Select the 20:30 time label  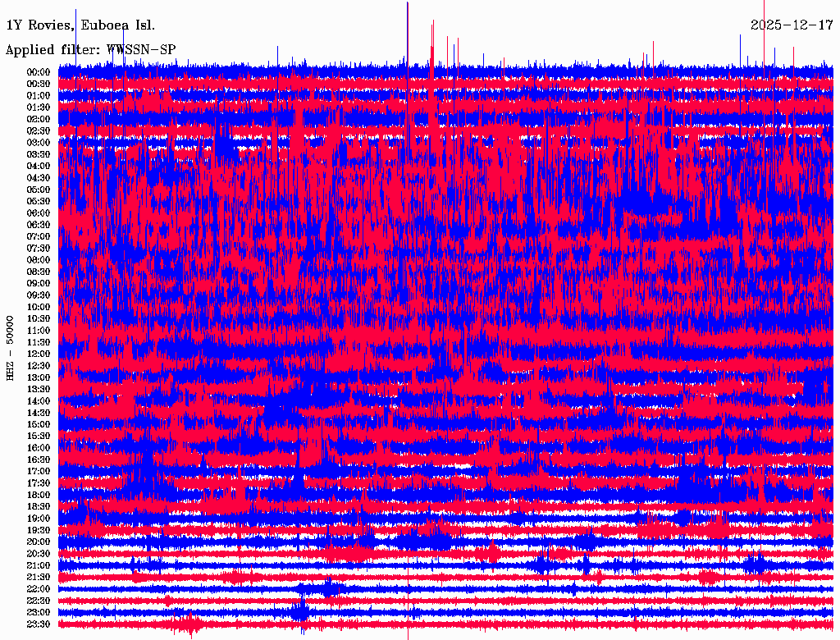(x=39, y=554)
